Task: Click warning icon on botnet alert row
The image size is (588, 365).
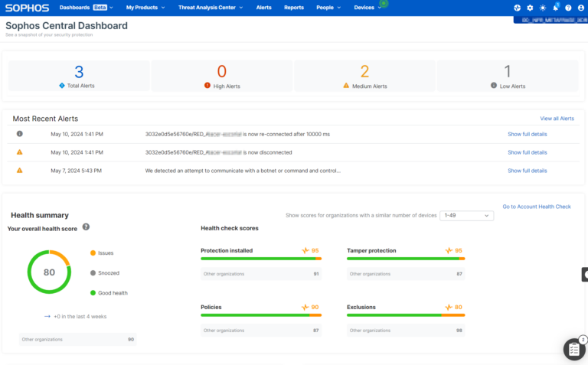Action: tap(19, 170)
